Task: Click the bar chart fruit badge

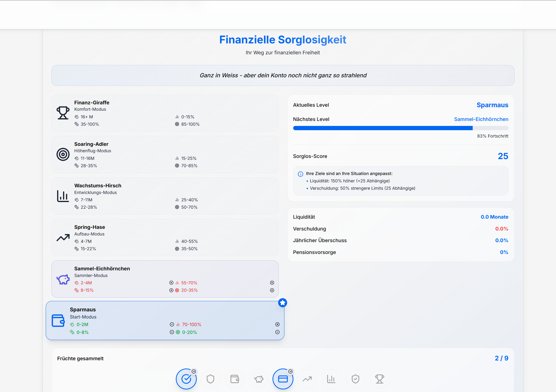Action: pyautogui.click(x=331, y=379)
